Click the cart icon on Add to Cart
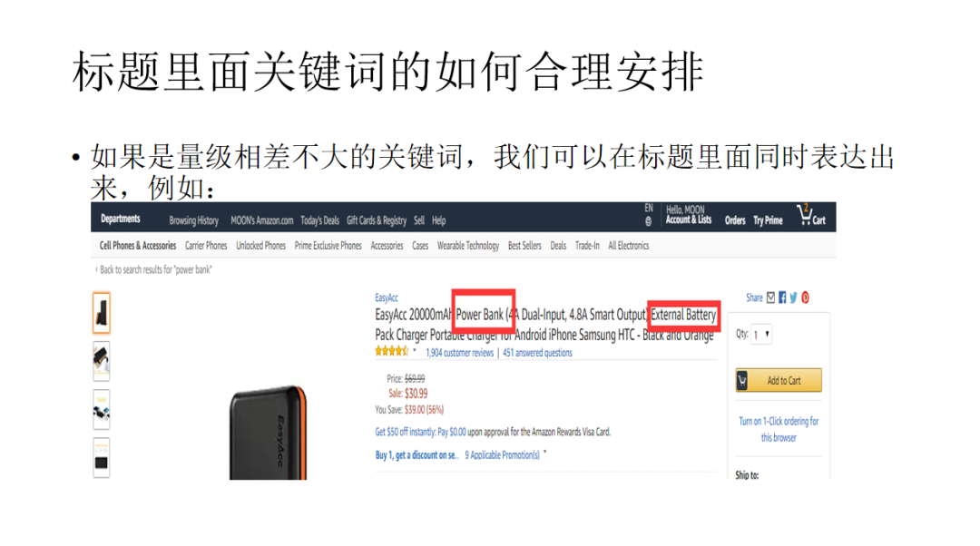This screenshot has width=980, height=546. pyautogui.click(x=742, y=380)
